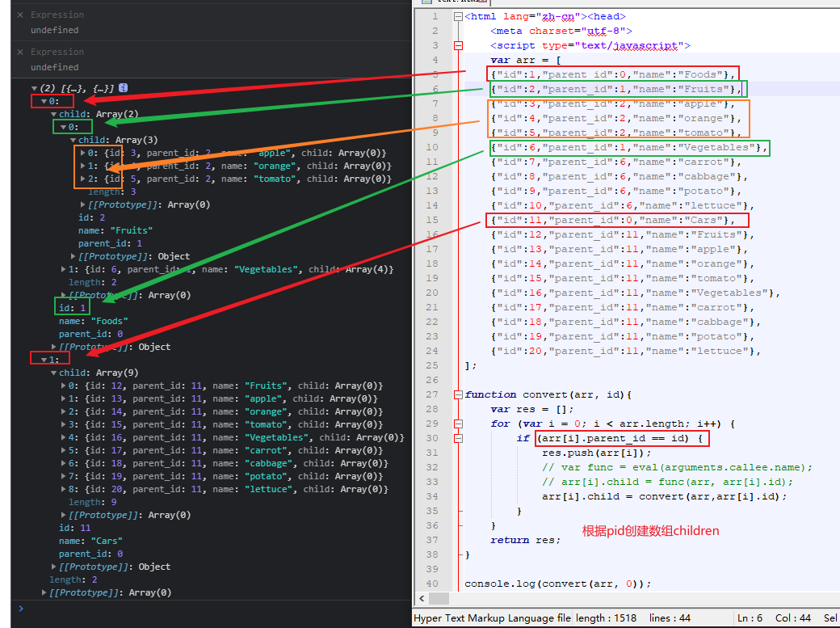Collapse the child: Array(9) node
Image resolution: width=840 pixels, height=628 pixels.
[x=53, y=373]
